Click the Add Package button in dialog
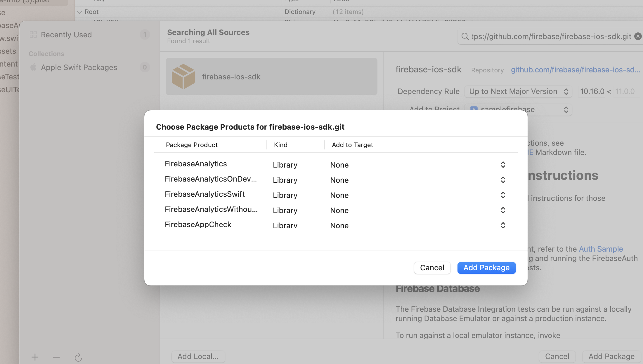The image size is (643, 364). (486, 268)
